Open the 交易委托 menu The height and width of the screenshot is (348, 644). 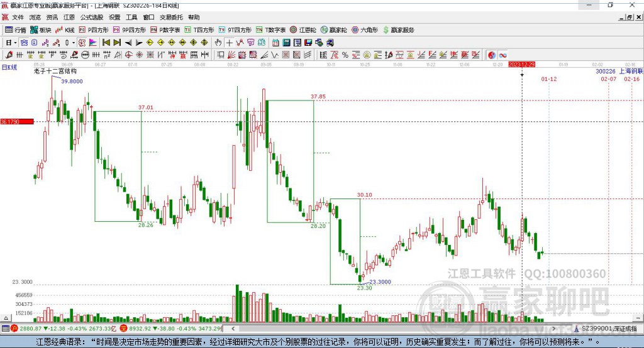171,17
